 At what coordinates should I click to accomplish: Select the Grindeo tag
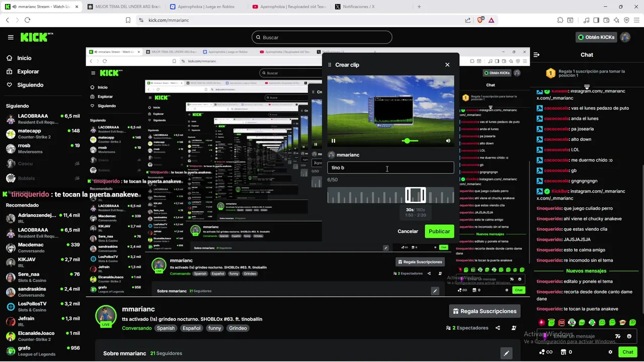click(238, 328)
